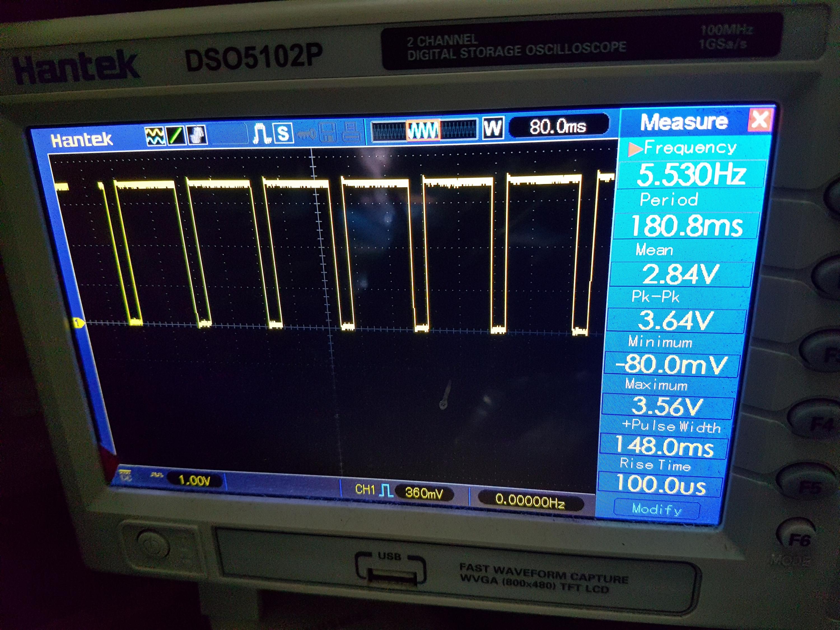840x630 pixels.
Task: Click the boxed S status icon
Action: (x=283, y=133)
